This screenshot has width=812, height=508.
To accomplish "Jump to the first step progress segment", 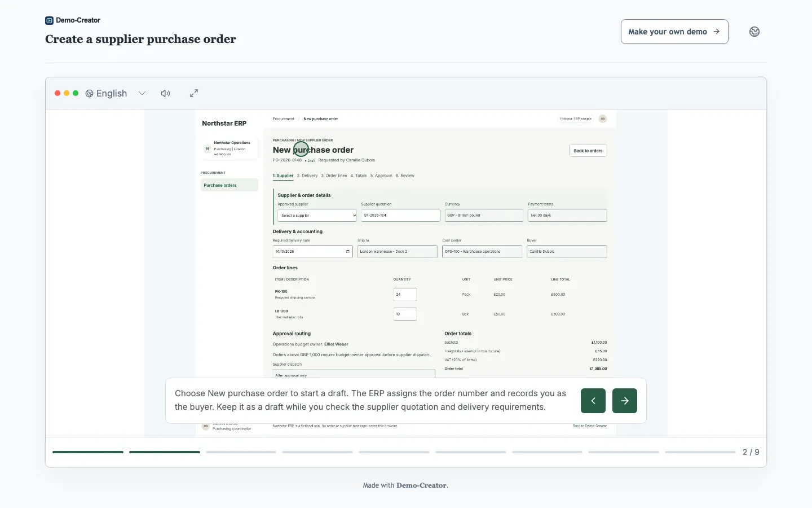I will (88, 452).
